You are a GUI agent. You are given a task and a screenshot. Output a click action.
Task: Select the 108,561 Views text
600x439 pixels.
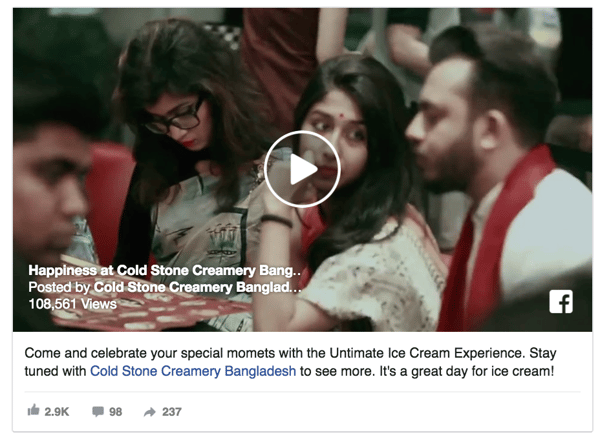[73, 304]
